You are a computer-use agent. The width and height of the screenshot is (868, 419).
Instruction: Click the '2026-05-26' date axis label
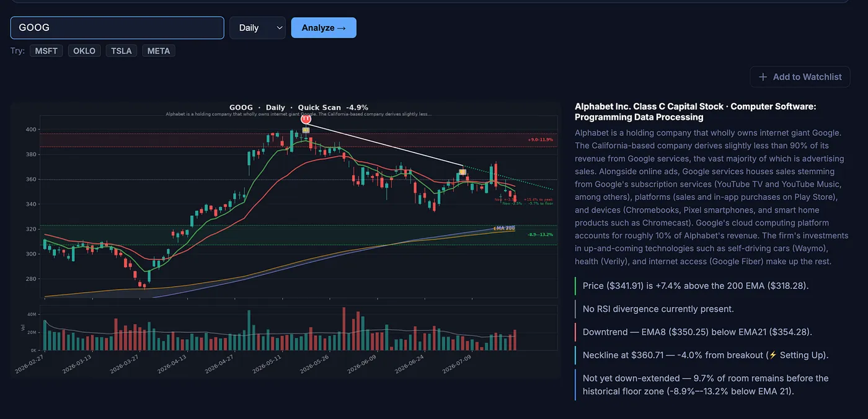314,364
